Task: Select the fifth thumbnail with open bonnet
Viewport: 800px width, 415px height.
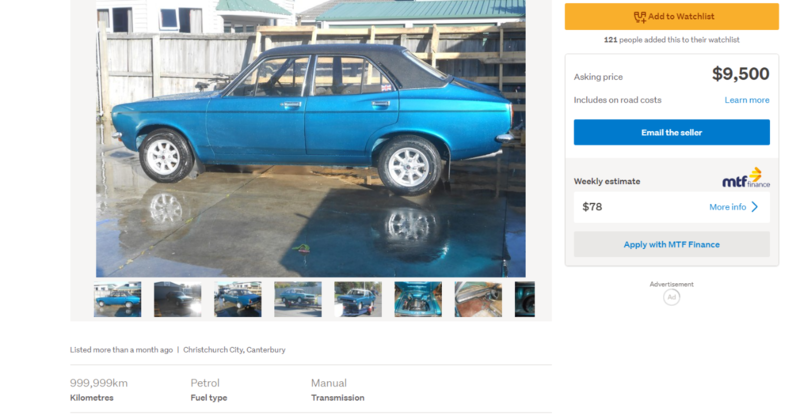Action: tap(358, 299)
